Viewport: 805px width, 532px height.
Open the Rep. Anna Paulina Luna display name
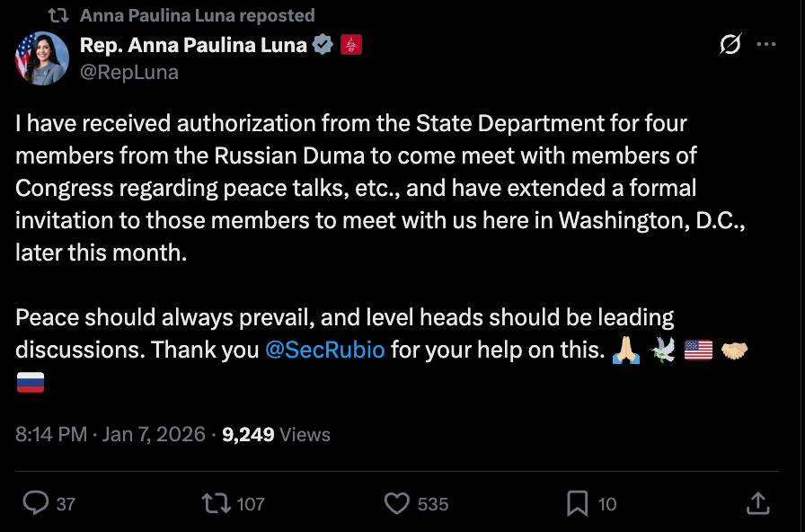click(x=193, y=44)
